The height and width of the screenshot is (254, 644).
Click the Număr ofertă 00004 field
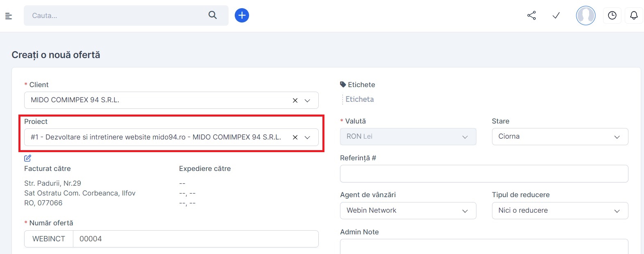point(196,239)
